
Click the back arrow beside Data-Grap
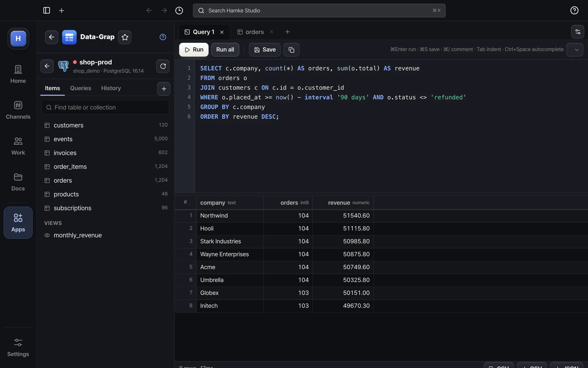point(51,37)
